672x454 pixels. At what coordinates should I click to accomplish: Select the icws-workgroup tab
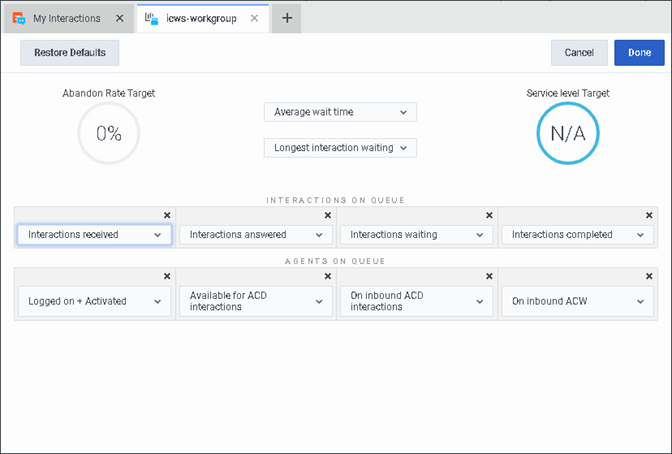coord(200,18)
